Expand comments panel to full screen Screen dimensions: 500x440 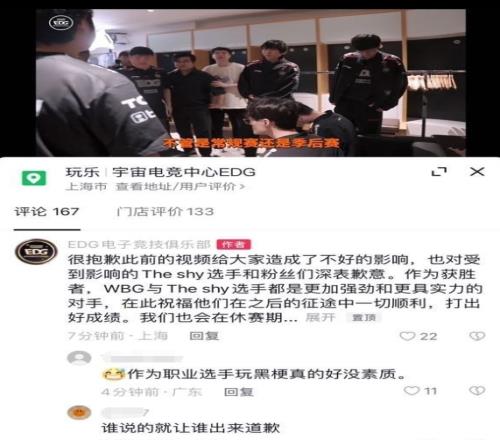(x=439, y=172)
